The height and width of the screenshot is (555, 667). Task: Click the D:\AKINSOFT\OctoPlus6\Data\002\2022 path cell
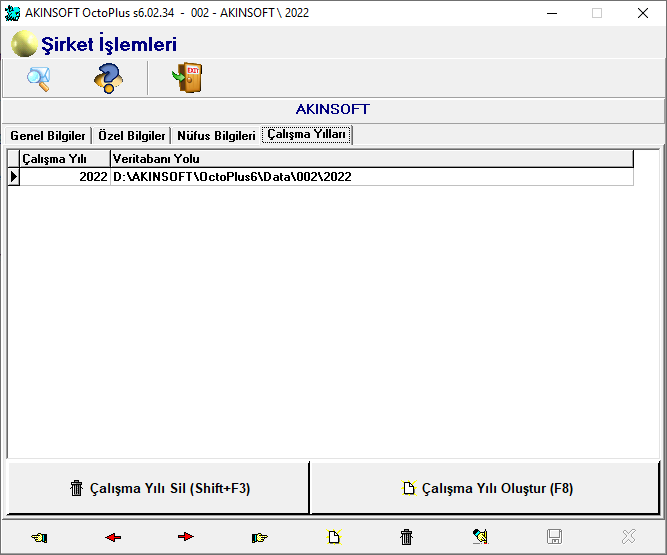[372, 177]
